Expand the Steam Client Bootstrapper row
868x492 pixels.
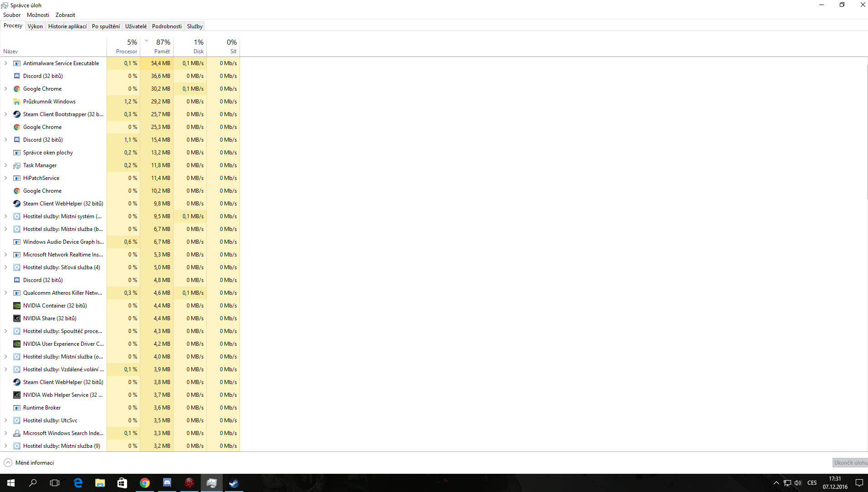6,114
